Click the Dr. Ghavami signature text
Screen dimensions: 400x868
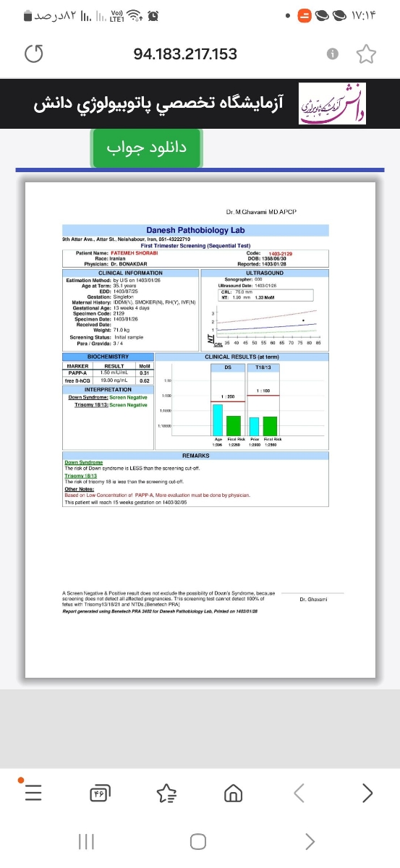tap(313, 600)
